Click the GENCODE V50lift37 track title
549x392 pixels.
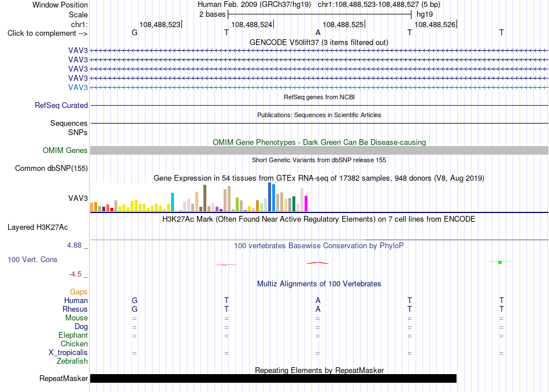pos(319,42)
